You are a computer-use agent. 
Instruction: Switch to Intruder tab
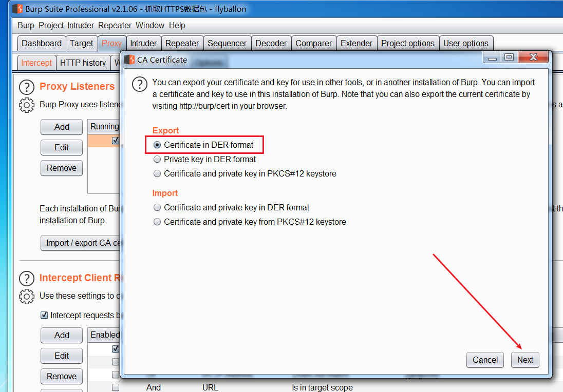(143, 44)
